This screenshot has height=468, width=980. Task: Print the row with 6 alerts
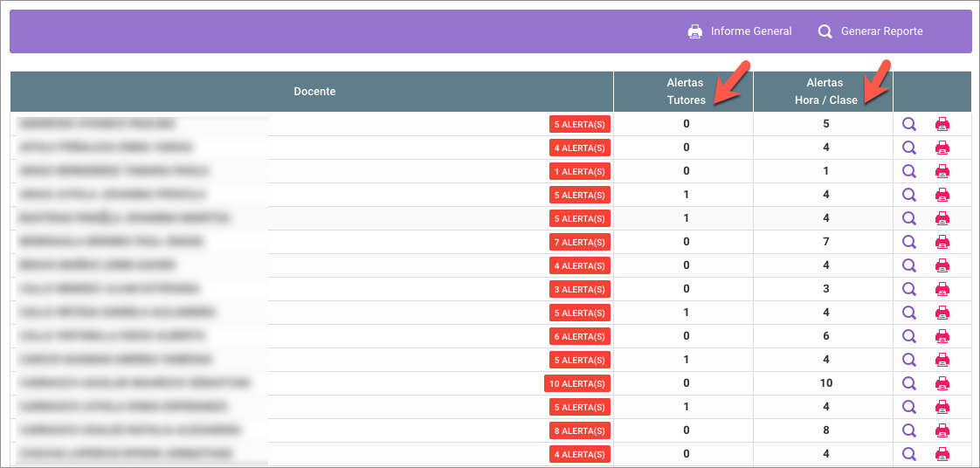click(x=942, y=336)
